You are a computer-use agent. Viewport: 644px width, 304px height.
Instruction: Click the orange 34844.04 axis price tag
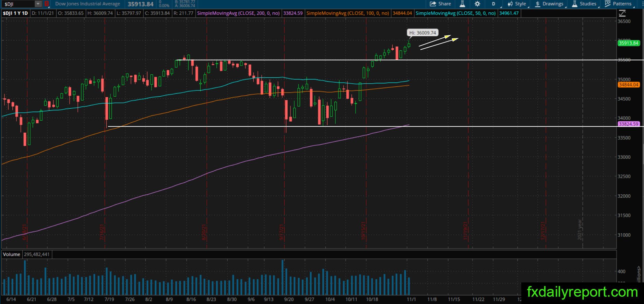pyautogui.click(x=629, y=85)
